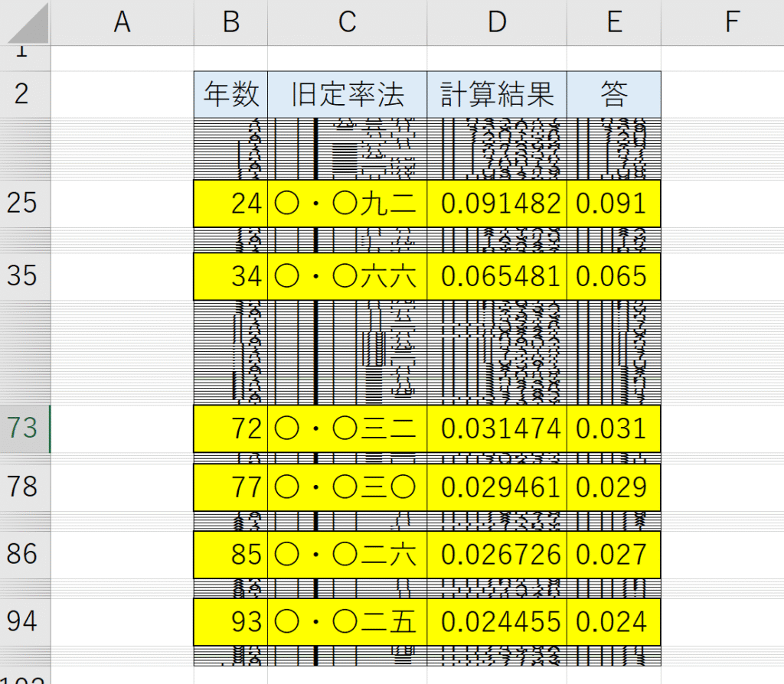
Task: Select row 86 header
Action: (25, 555)
